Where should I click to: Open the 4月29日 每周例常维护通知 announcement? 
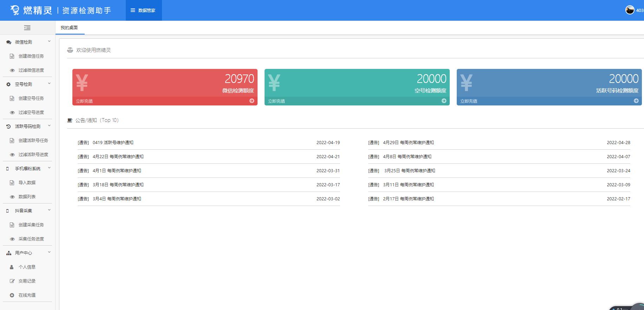click(x=408, y=143)
